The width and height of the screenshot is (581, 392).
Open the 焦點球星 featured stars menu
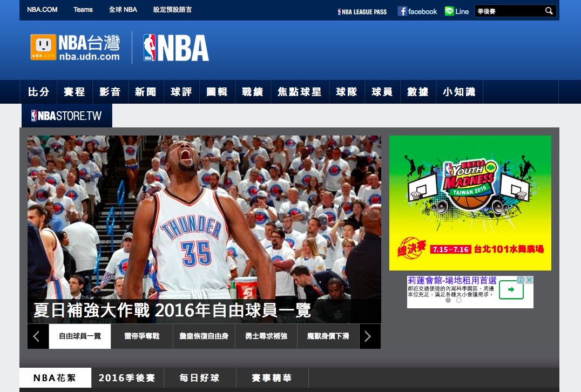coord(300,92)
